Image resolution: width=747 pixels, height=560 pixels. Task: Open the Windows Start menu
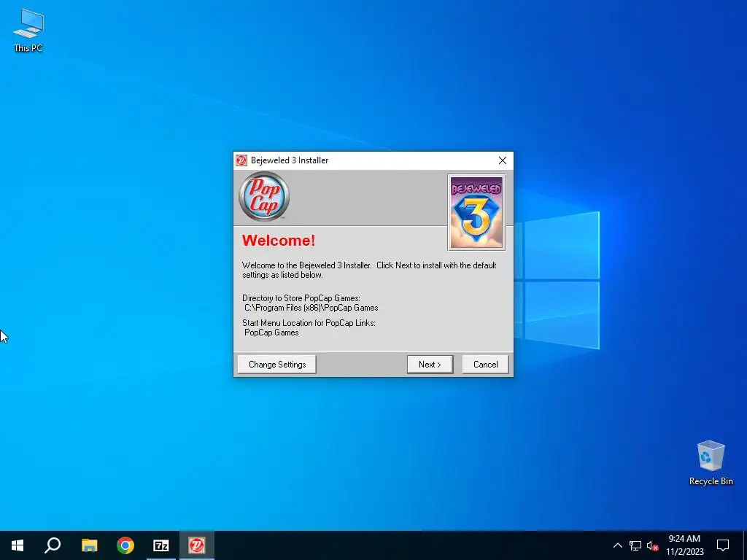tap(18, 545)
